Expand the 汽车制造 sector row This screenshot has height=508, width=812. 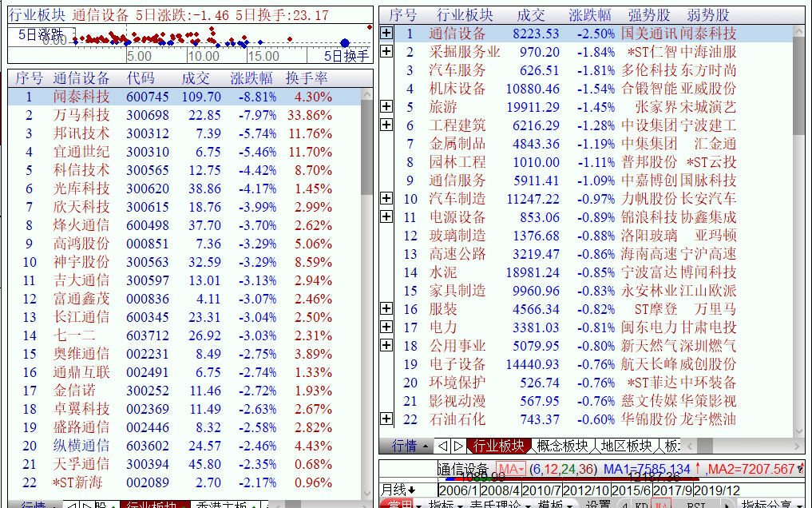[386, 198]
